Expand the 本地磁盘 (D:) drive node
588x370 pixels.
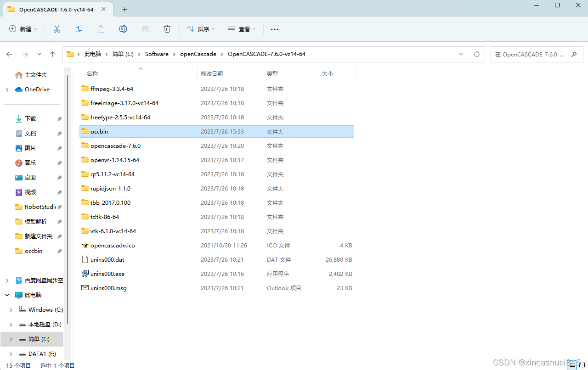point(11,325)
